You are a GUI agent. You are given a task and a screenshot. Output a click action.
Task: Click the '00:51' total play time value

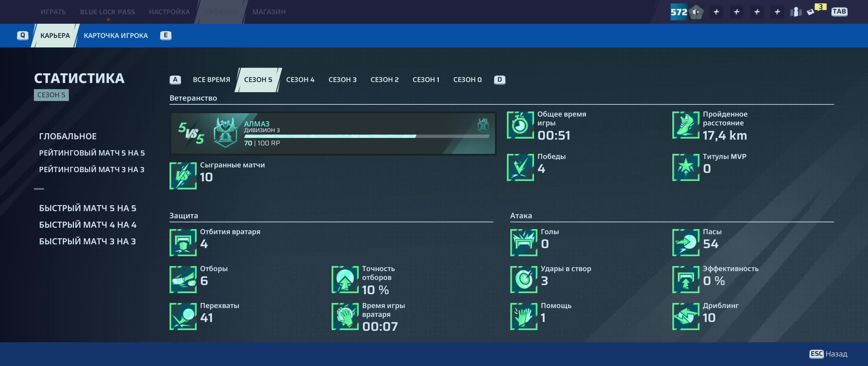pyautogui.click(x=554, y=136)
